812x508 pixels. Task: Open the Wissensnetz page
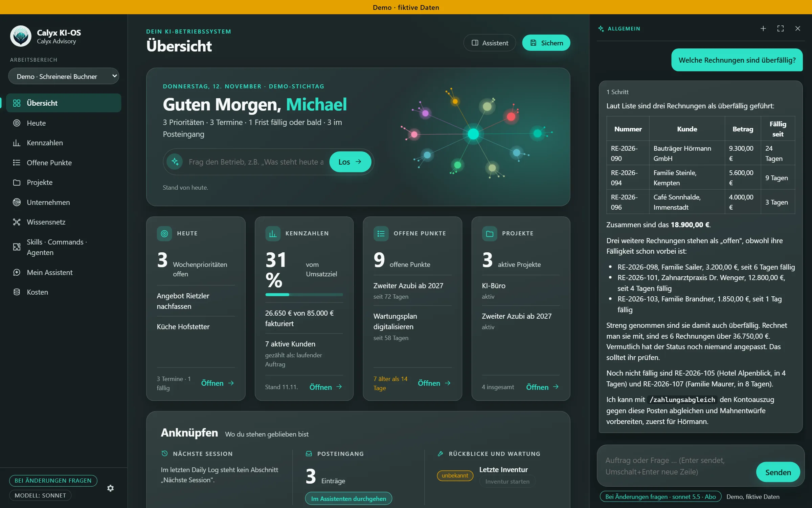point(64,222)
